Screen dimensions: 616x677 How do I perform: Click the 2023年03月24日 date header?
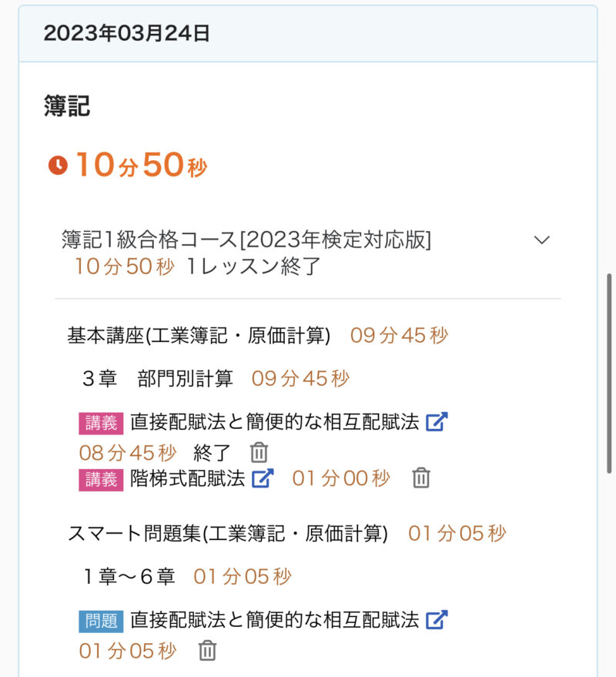point(127,33)
